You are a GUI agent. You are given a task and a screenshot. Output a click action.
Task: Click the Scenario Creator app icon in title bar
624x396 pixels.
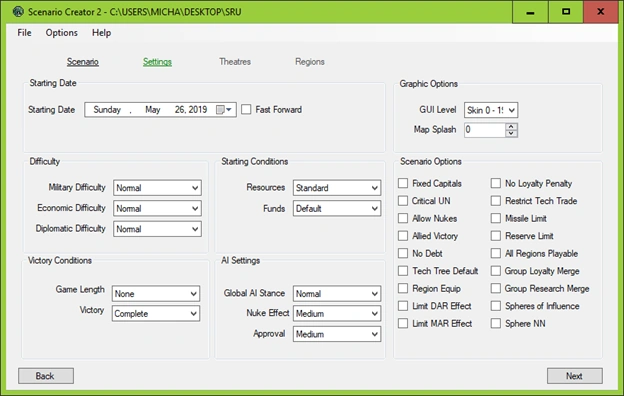click(x=18, y=12)
